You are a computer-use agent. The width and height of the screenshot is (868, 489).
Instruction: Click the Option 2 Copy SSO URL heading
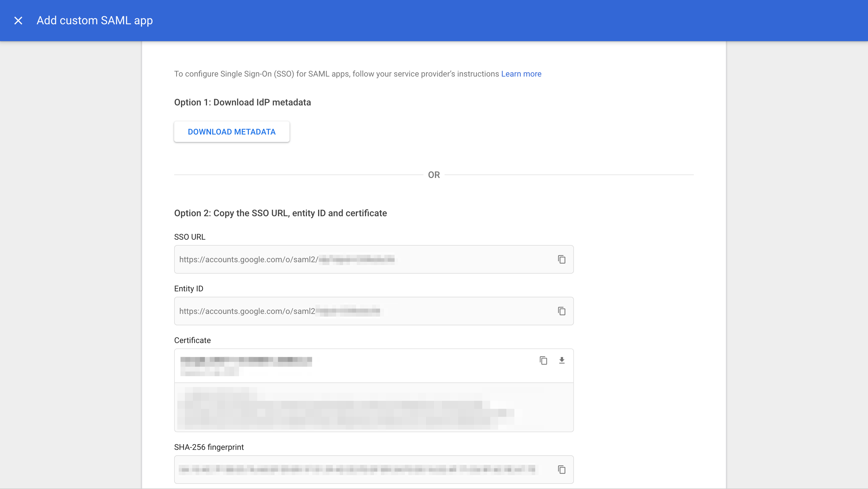click(x=280, y=213)
